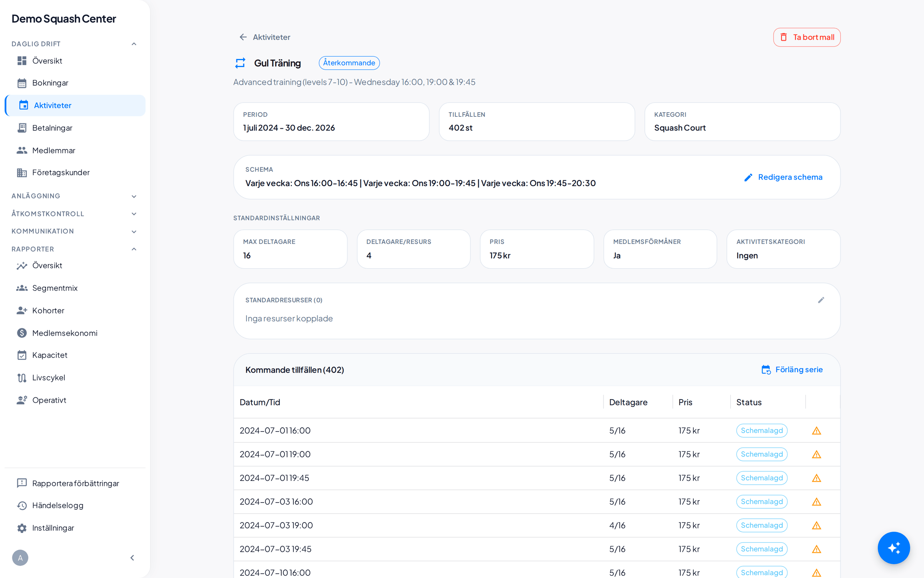
Task: Go to Bokningar menu item
Action: click(x=75, y=83)
